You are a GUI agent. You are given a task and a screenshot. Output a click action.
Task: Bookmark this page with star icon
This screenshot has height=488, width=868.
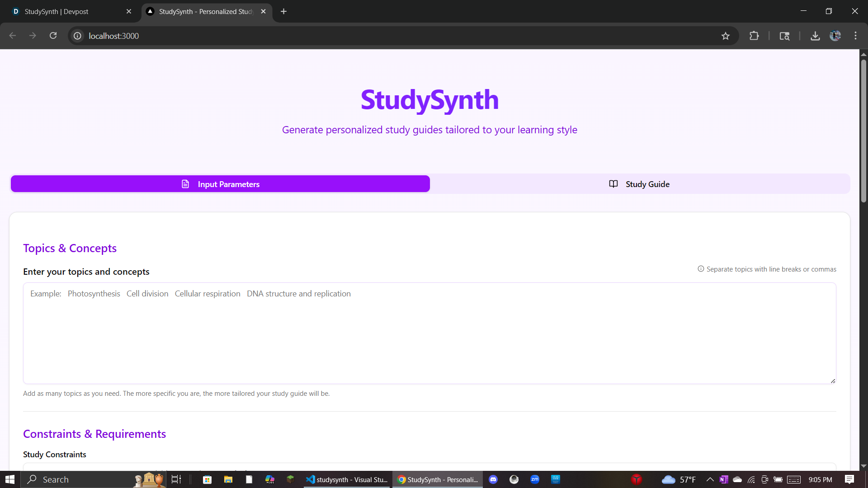pos(725,36)
